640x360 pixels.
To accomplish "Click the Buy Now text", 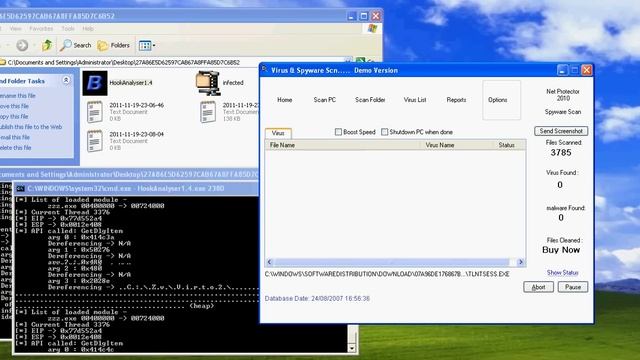I will click(x=561, y=250).
